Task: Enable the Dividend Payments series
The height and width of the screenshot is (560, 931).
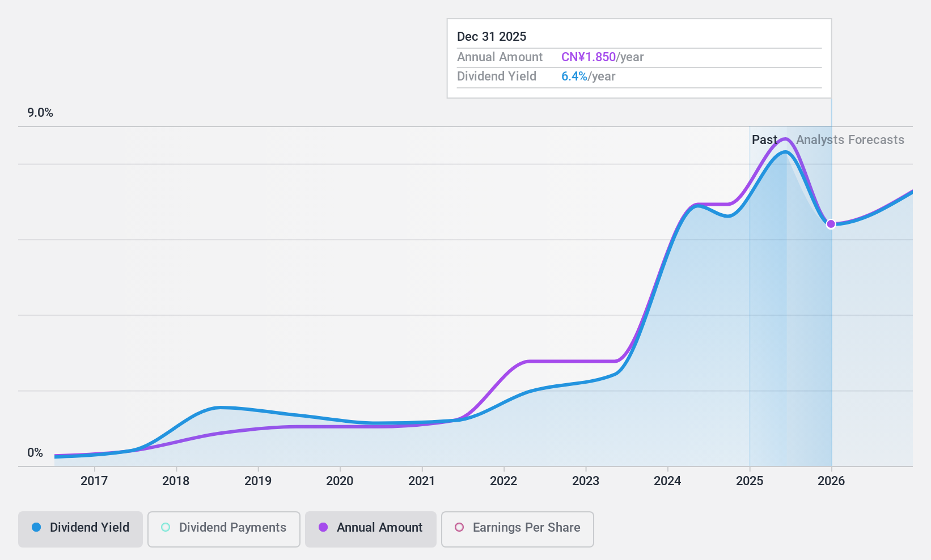Action: tap(224, 529)
